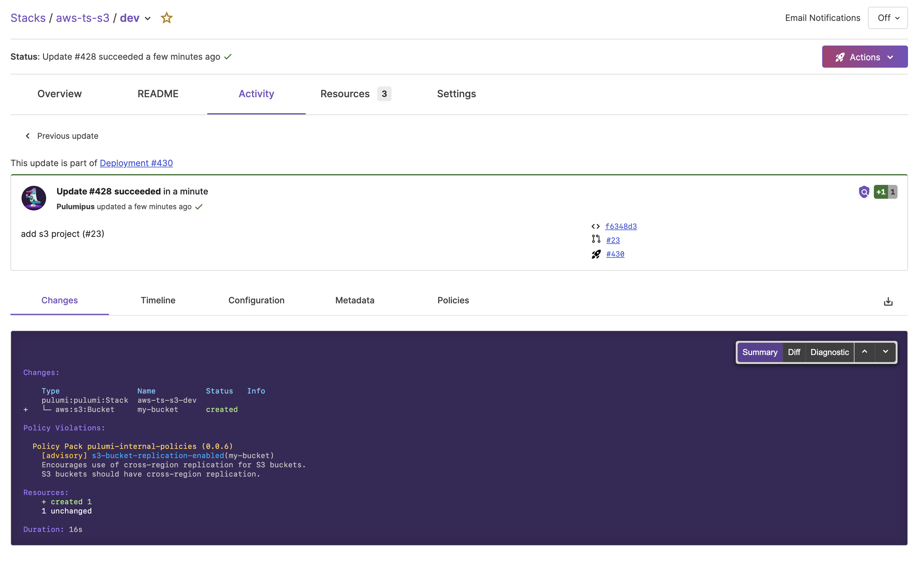Switch to the Overview tab
The width and height of the screenshot is (924, 563).
(x=59, y=94)
